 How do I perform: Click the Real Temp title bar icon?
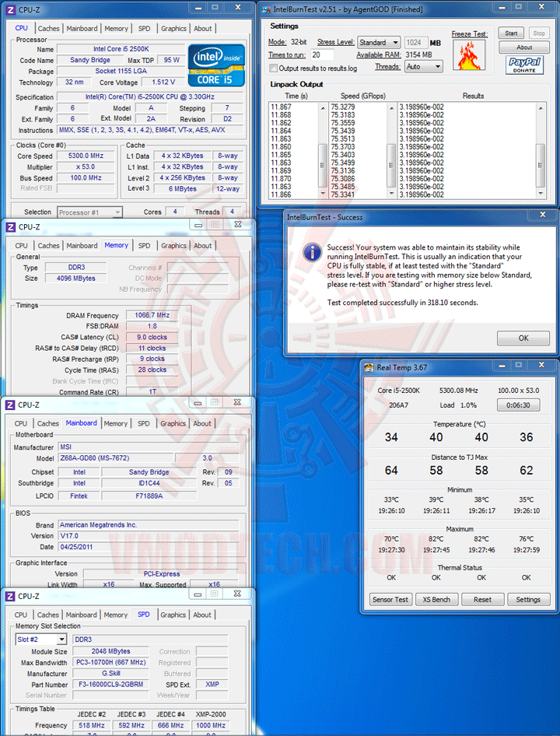(369, 367)
